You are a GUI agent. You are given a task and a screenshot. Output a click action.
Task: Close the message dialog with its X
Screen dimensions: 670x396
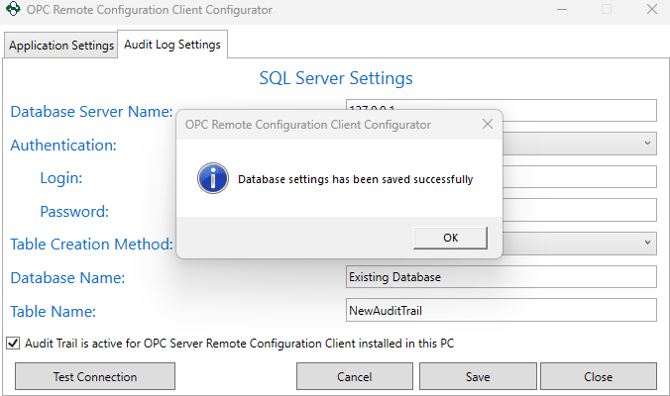[487, 124]
